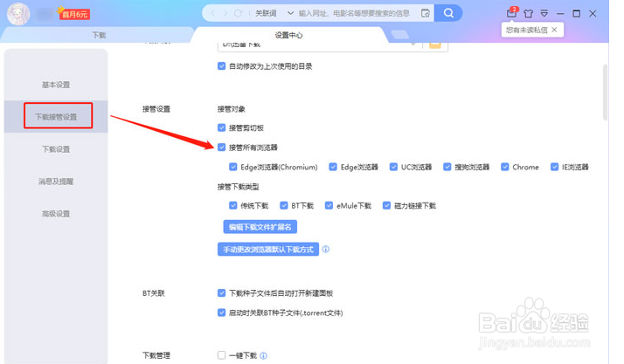Click the download directory dropdown arrow
Screen dimensions: 624x364
point(414,45)
